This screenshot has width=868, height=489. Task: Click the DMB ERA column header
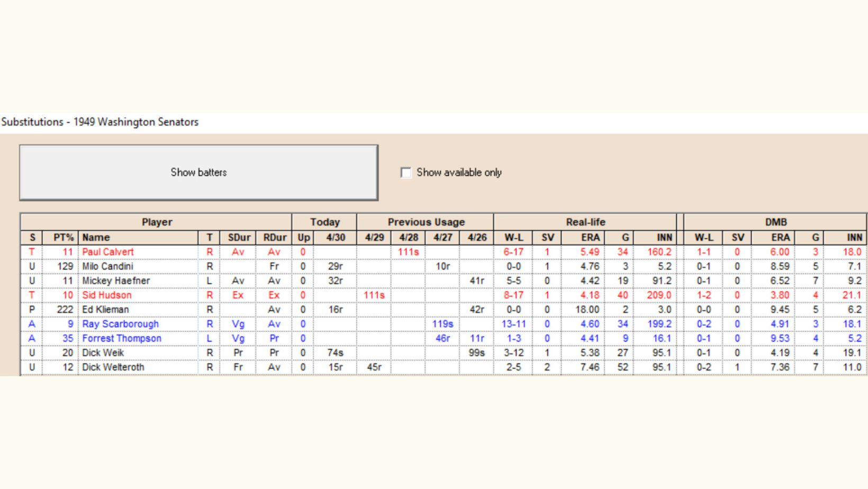coord(773,238)
